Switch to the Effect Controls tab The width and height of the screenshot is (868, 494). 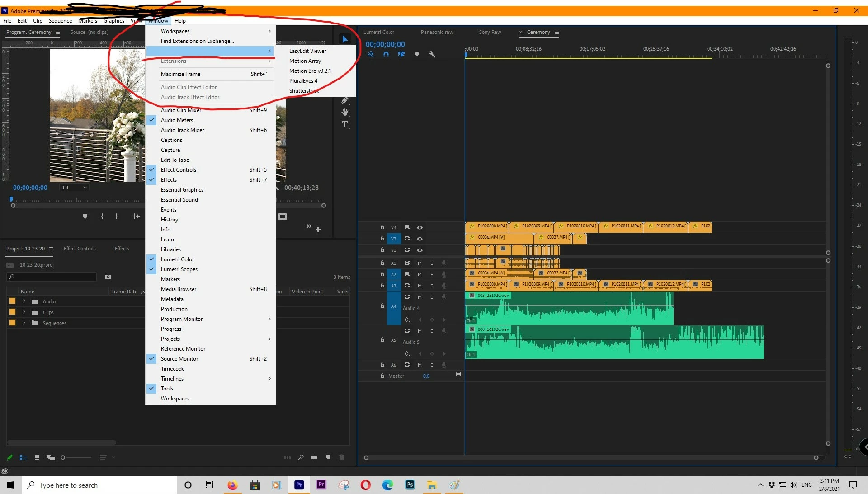coord(80,249)
